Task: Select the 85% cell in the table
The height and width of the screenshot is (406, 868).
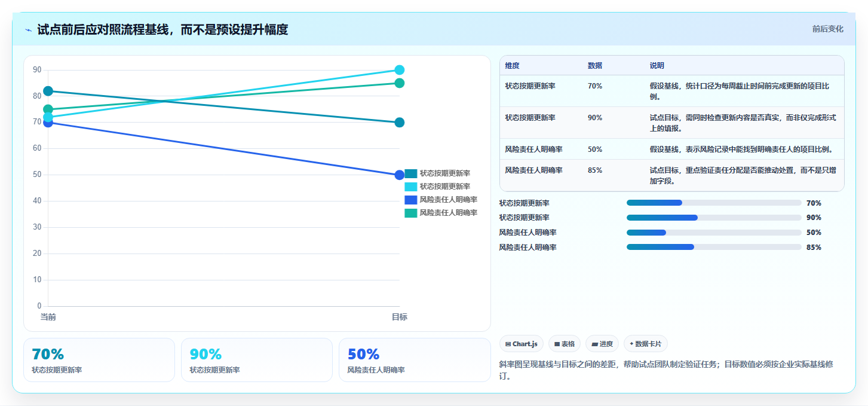Action: pos(595,170)
